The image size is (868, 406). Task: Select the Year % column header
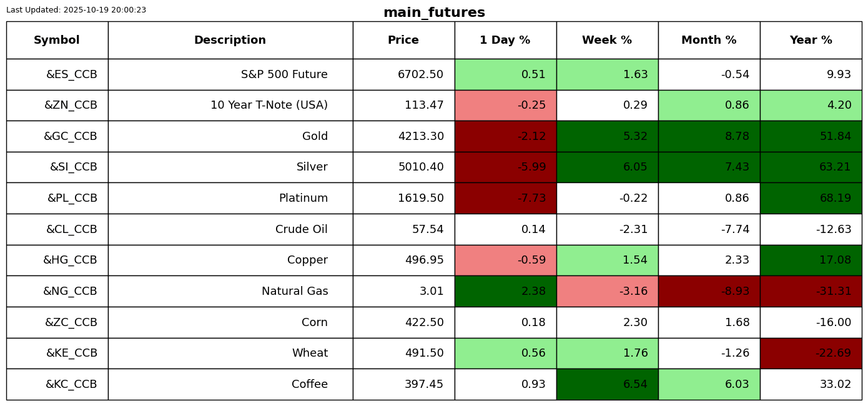click(x=811, y=41)
